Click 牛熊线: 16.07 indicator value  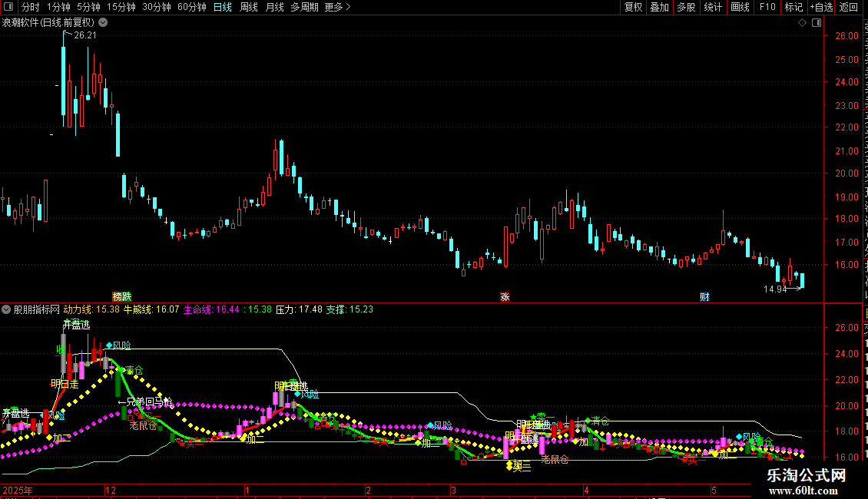[151, 309]
